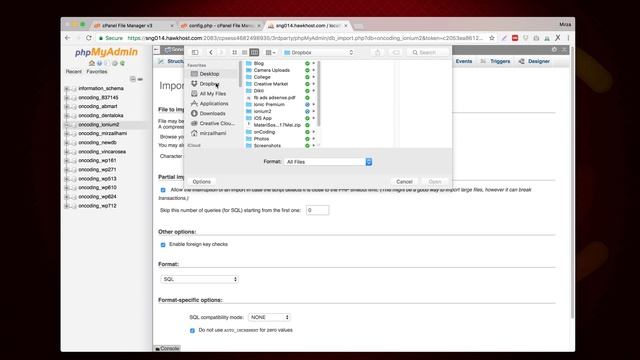Screen dimensions: 640x360
Task: Open the arrange-by grouping menu
Action: (x=270, y=52)
